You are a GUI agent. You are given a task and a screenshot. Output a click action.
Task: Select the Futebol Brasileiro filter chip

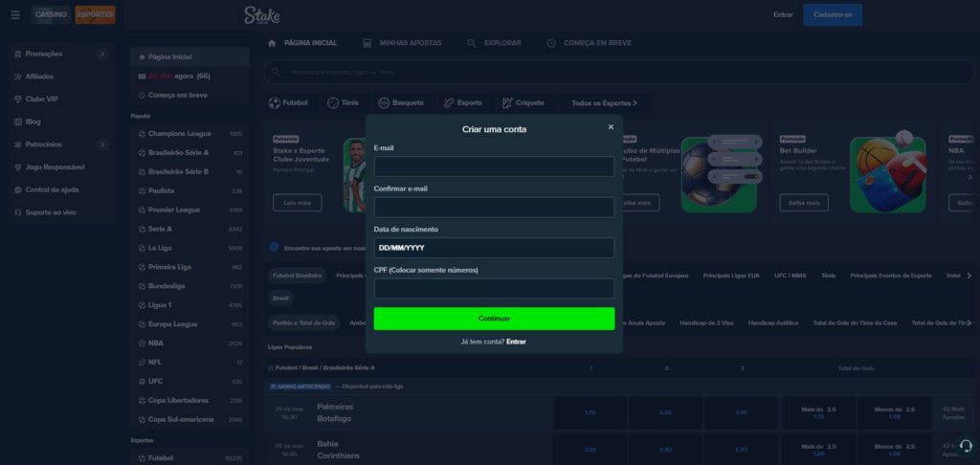(x=297, y=276)
